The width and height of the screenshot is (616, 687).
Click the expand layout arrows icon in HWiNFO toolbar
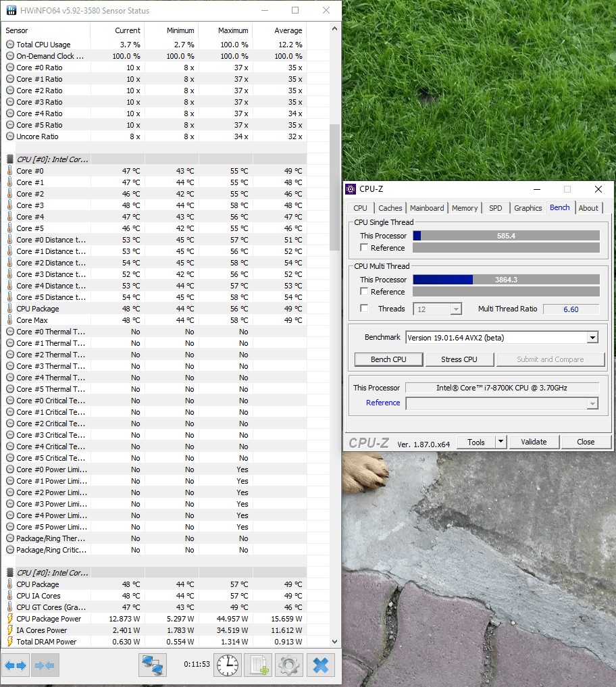click(x=16, y=665)
